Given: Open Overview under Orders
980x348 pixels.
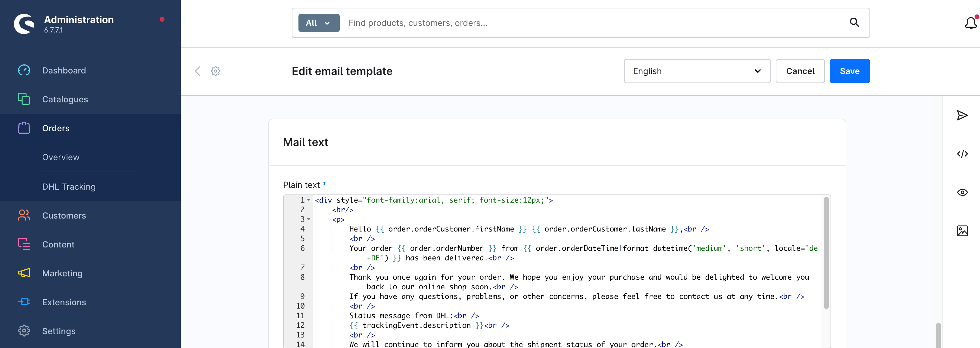Looking at the screenshot, I should pyautogui.click(x=61, y=157).
